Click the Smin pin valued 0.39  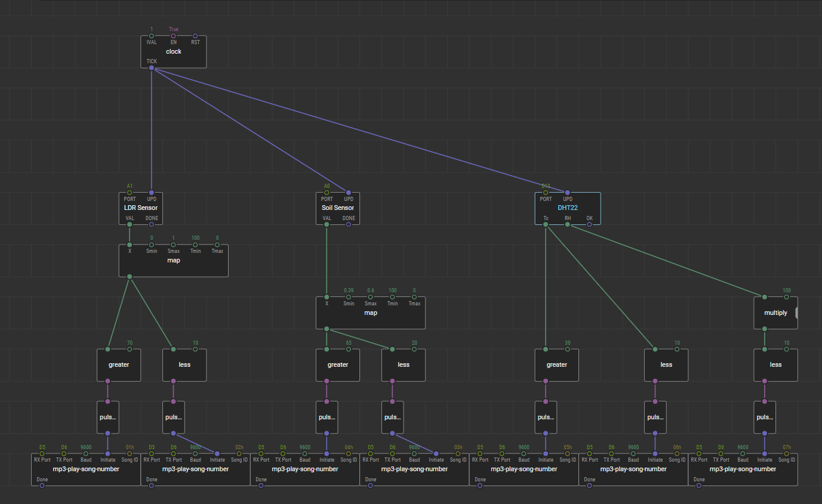click(349, 297)
